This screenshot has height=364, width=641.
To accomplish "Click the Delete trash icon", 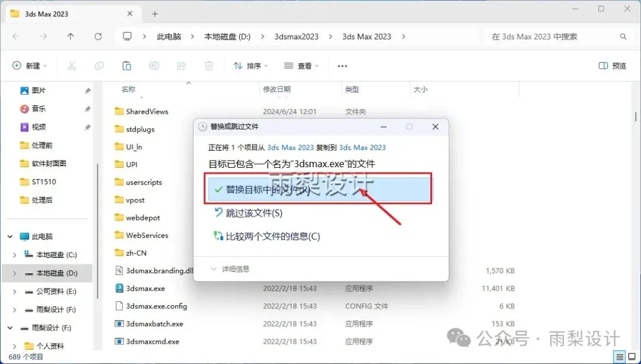I will 209,66.
